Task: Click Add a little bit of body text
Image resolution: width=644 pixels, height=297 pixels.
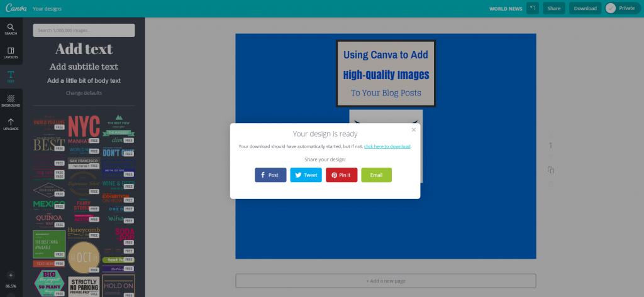Action: (84, 81)
